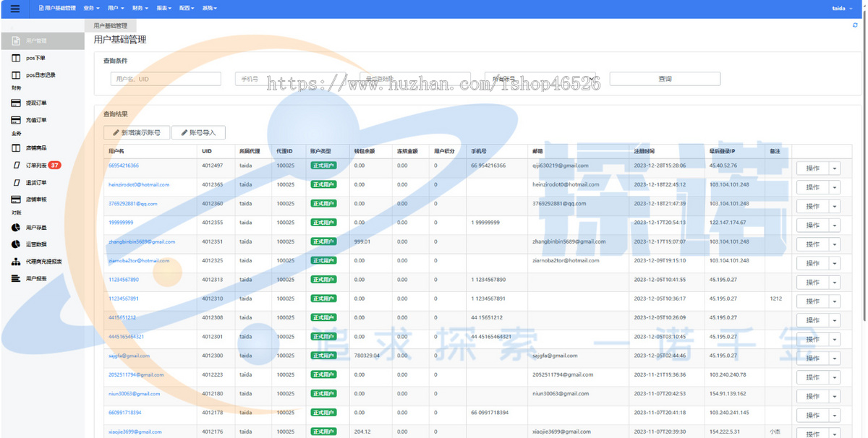Viewport: 868px width, 438px height.
Task: Open user link 3769292881@qq.com
Action: [133, 204]
